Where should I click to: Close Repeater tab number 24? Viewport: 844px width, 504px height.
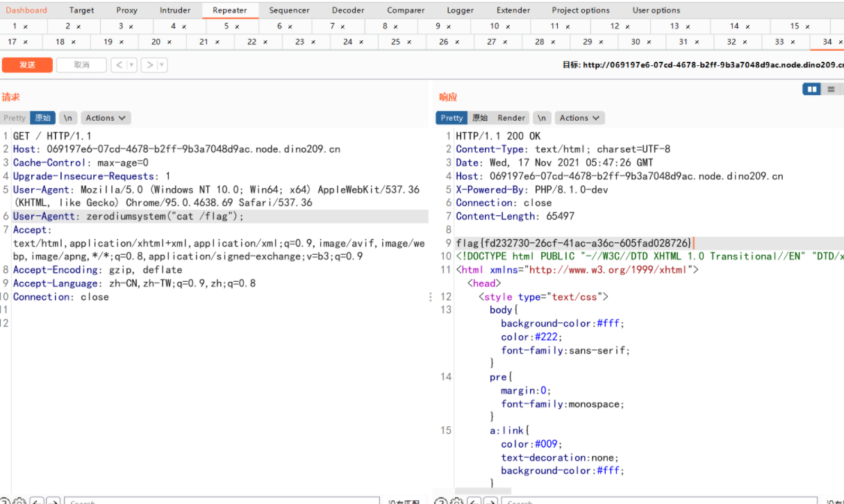(361, 42)
